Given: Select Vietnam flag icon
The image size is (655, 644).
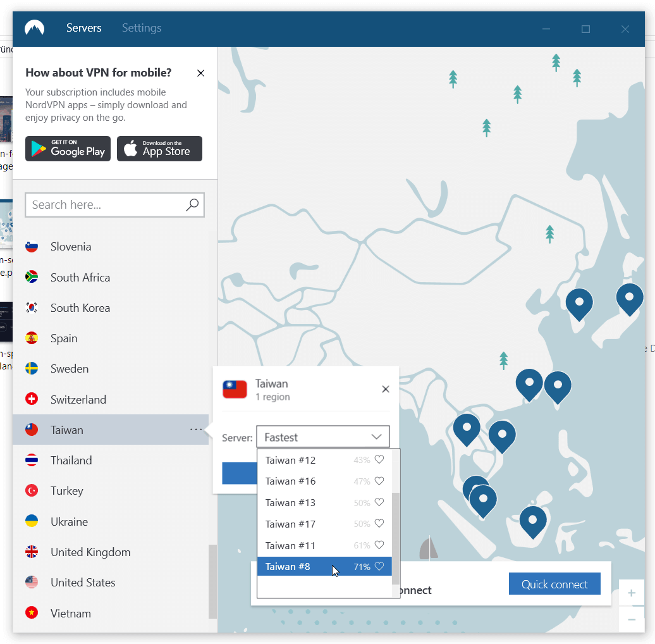Looking at the screenshot, I should (x=32, y=612).
